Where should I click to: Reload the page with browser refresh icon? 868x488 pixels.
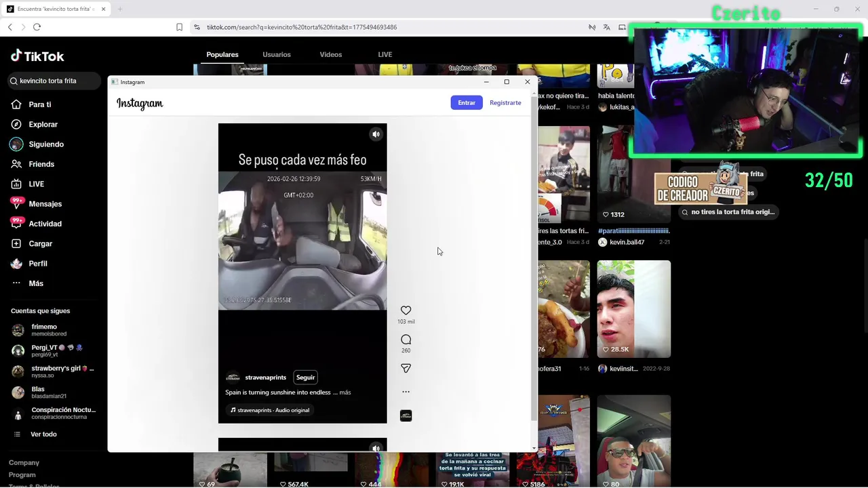[37, 27]
